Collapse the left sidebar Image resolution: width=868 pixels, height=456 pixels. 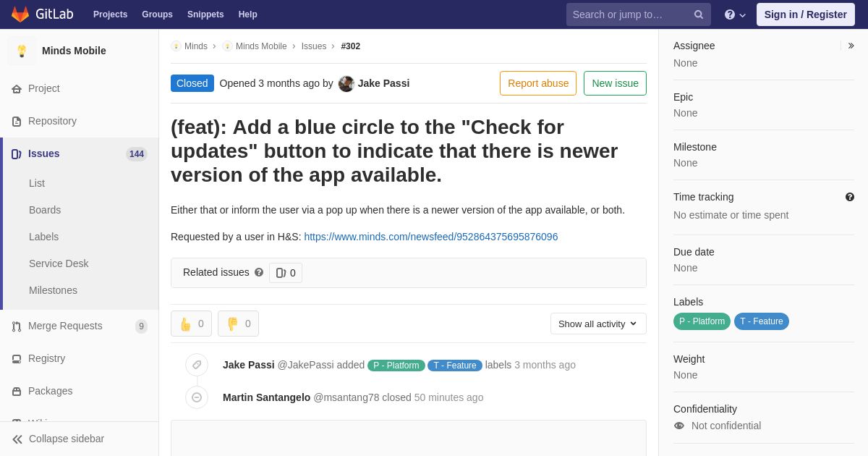coord(80,439)
